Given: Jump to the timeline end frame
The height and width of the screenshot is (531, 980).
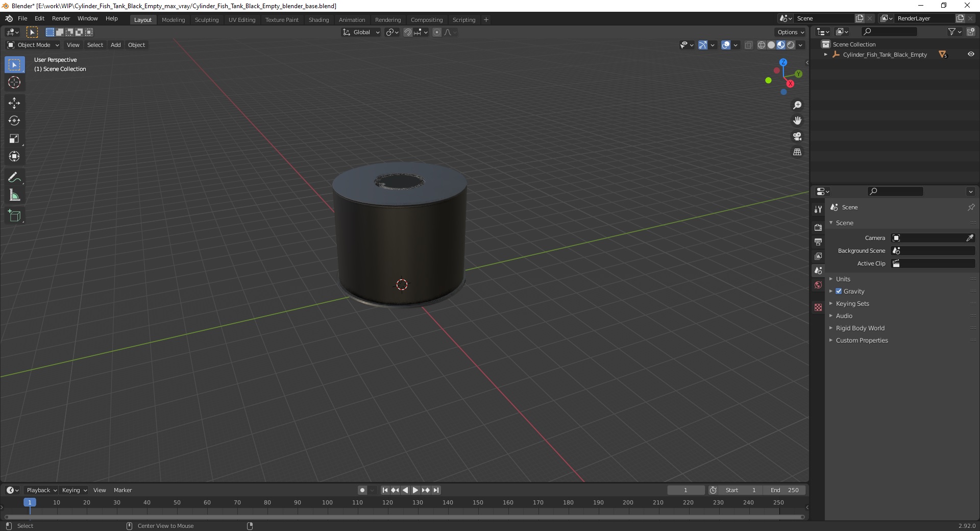Looking at the screenshot, I should [x=436, y=490].
